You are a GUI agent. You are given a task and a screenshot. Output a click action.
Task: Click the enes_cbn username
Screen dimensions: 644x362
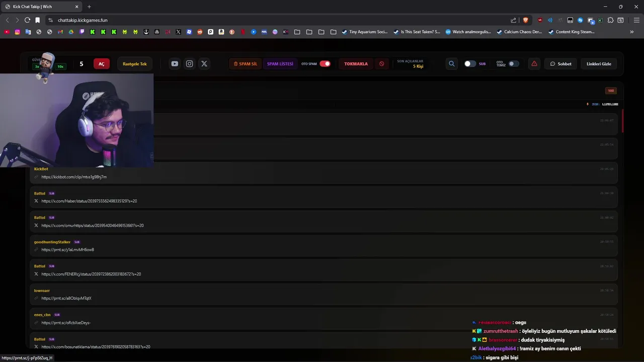coord(42,315)
